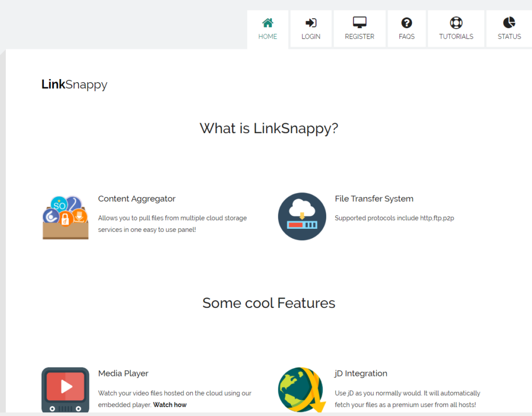Open the HOME tab label
532x416 pixels.
(268, 37)
